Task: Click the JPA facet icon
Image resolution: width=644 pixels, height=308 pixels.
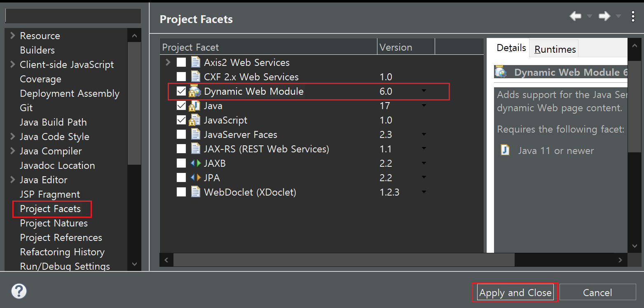Action: [196, 178]
